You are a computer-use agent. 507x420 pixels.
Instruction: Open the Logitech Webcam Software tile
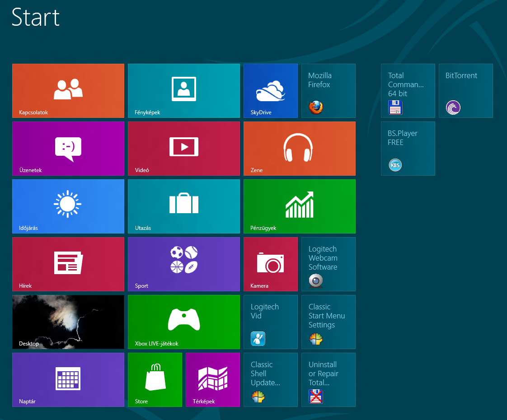pos(329,264)
